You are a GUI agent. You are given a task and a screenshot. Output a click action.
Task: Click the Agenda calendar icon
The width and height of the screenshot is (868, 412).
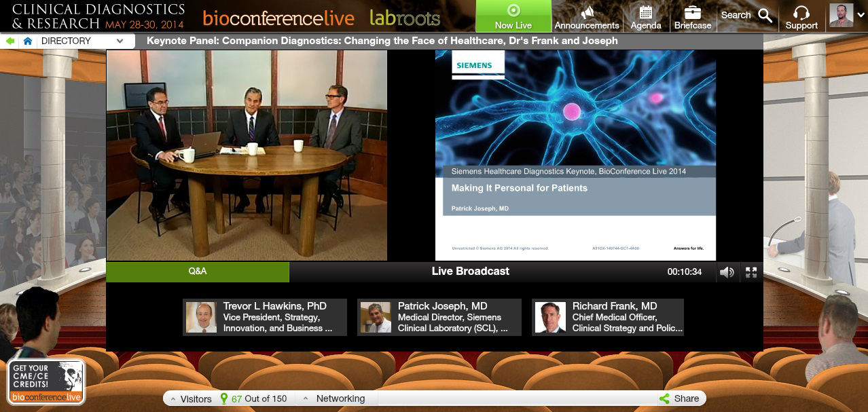click(646, 12)
